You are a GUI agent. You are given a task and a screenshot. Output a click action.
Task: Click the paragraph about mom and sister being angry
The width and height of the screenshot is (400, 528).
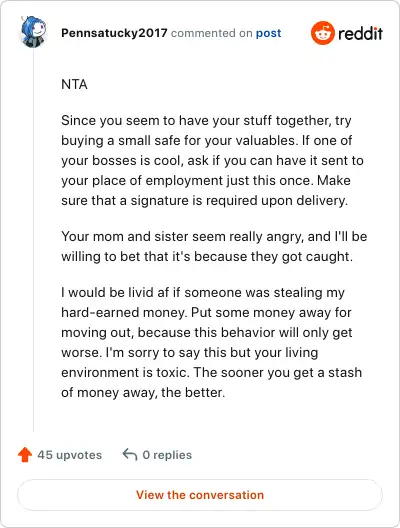(x=214, y=246)
